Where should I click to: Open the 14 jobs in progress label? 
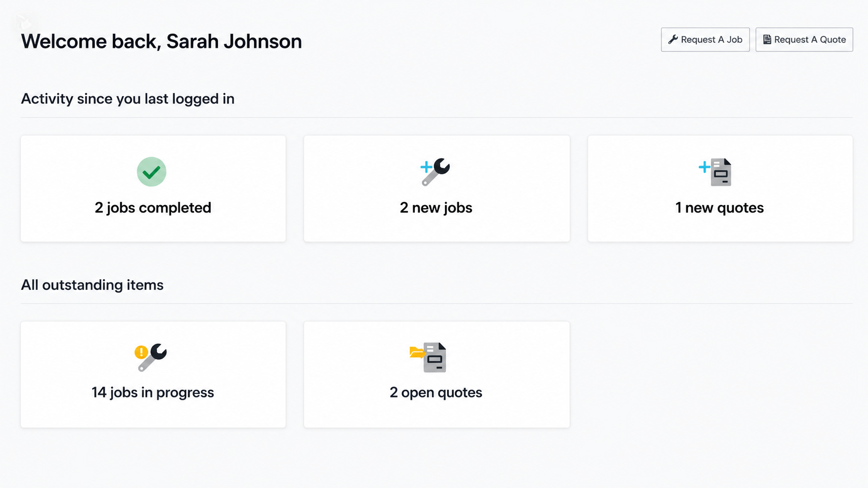point(153,392)
